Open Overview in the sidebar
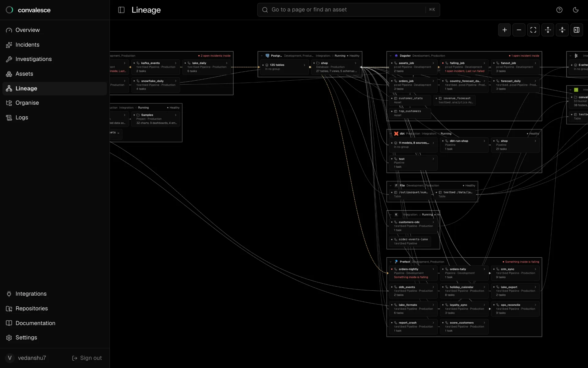This screenshot has height=368, width=588. (x=55, y=30)
